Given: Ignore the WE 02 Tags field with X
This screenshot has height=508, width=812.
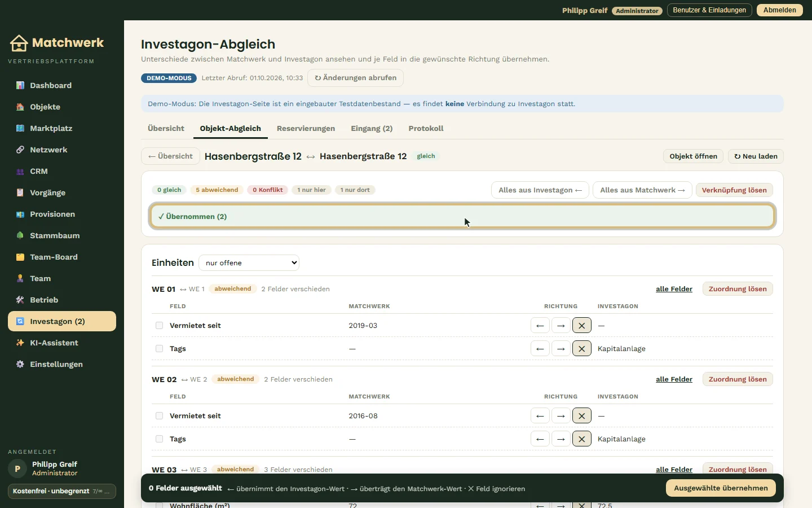Looking at the screenshot, I should [x=582, y=439].
